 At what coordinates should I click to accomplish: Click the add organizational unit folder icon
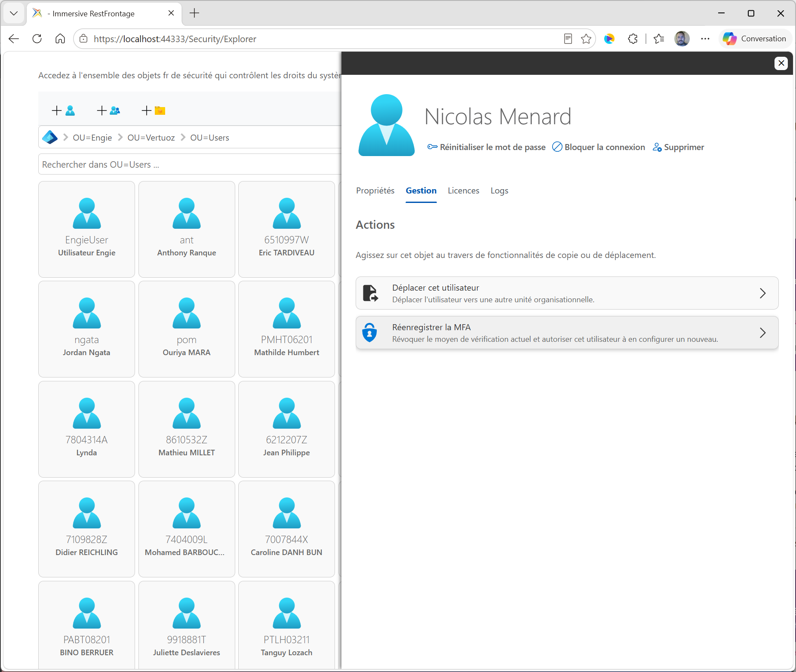click(x=154, y=110)
